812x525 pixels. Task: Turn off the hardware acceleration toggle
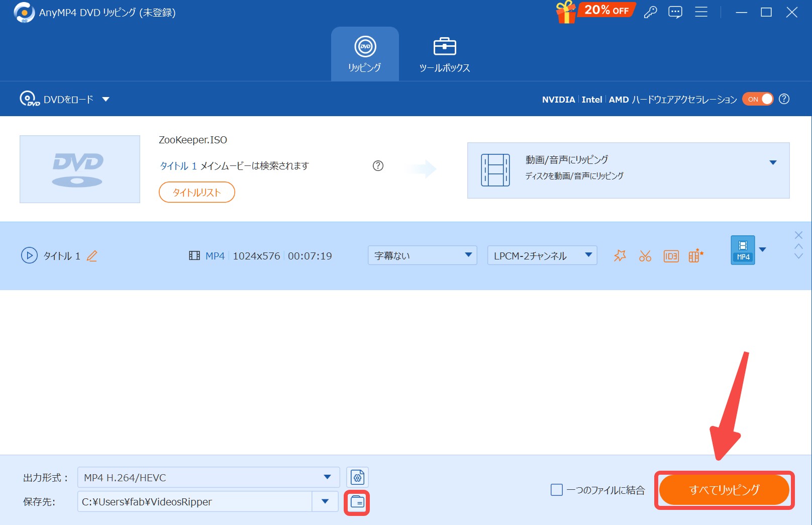(758, 99)
